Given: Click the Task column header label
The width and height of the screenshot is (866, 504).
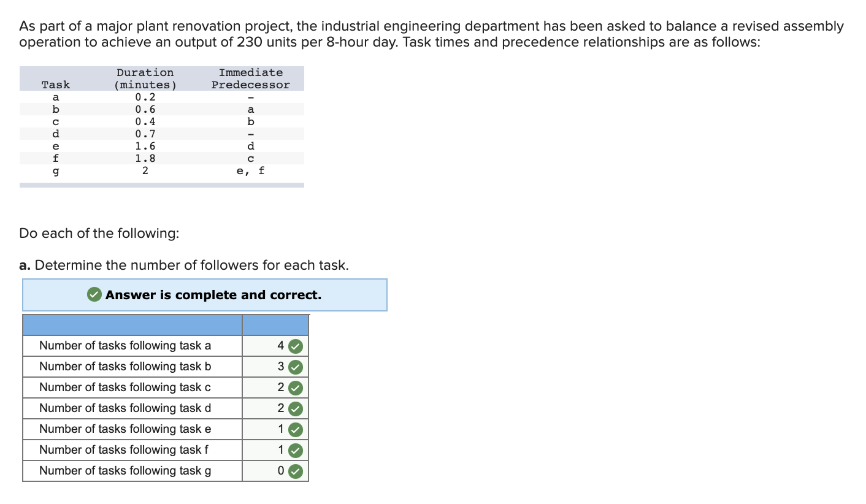Looking at the screenshot, I should 56,84.
